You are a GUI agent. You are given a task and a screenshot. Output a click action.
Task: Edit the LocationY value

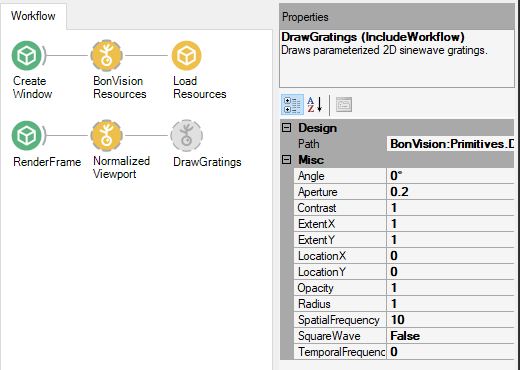point(450,272)
